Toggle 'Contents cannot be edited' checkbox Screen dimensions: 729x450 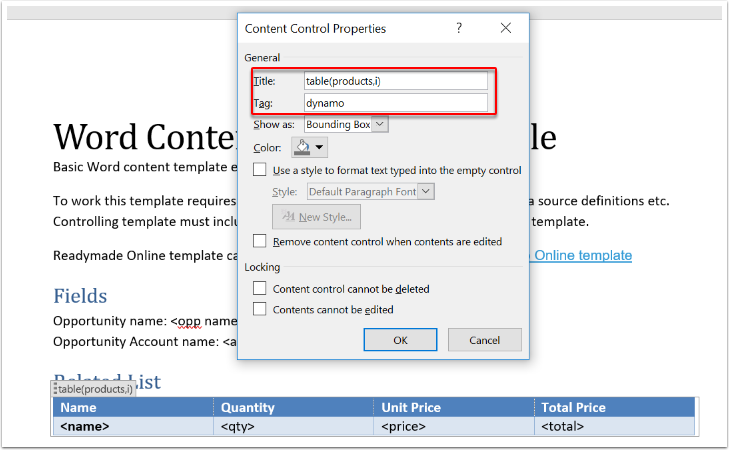pyautogui.click(x=260, y=309)
